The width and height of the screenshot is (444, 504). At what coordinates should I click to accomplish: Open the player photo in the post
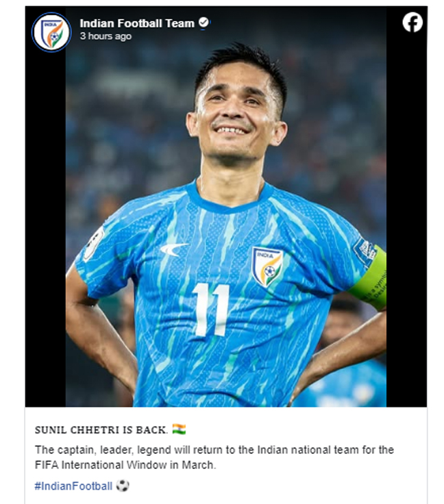[226, 206]
